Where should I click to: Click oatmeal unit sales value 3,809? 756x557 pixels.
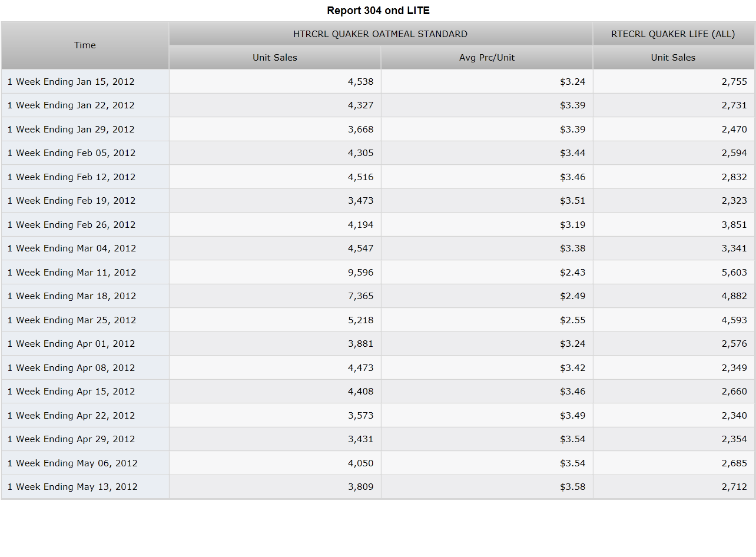(360, 487)
